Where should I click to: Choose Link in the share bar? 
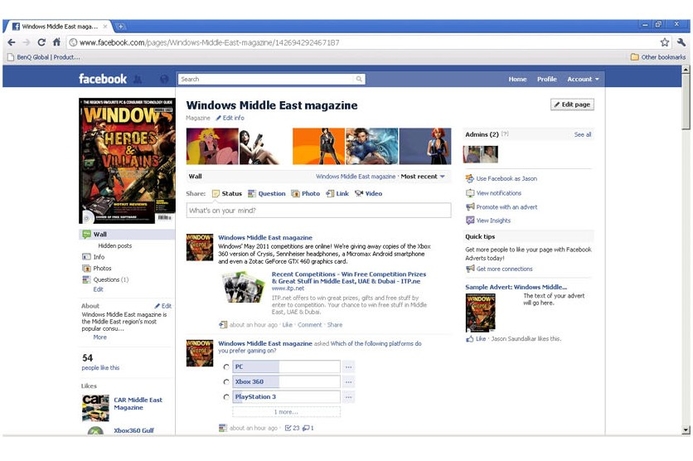point(337,194)
